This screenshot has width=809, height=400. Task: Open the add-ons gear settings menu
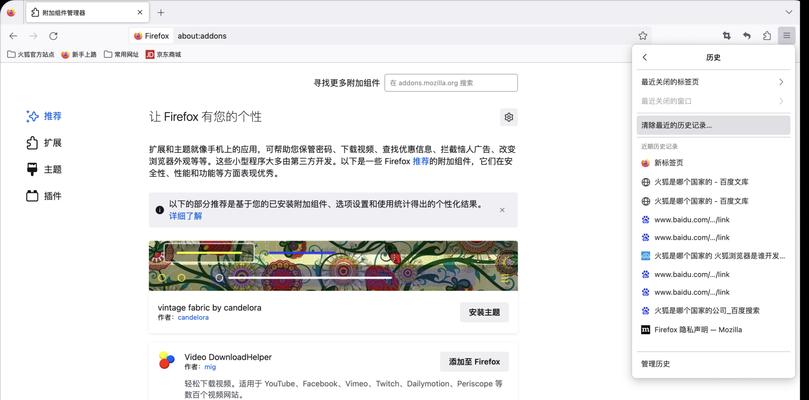click(509, 117)
